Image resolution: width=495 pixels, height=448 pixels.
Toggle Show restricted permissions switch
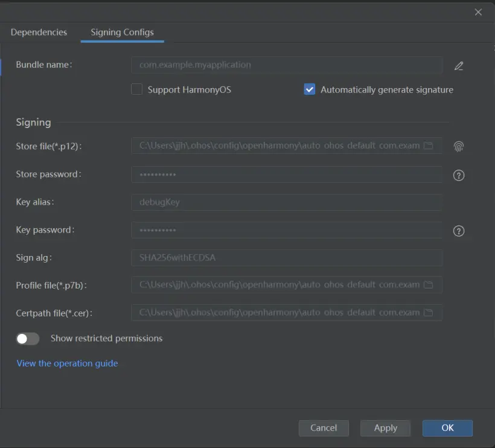pyautogui.click(x=28, y=339)
